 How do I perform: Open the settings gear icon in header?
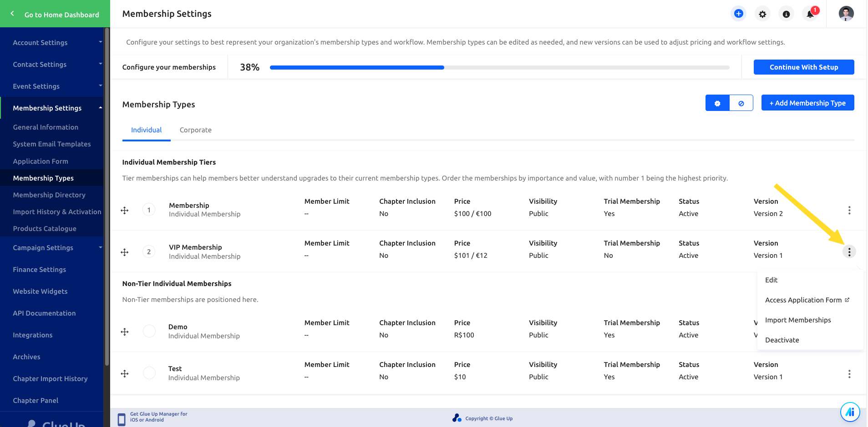point(762,14)
